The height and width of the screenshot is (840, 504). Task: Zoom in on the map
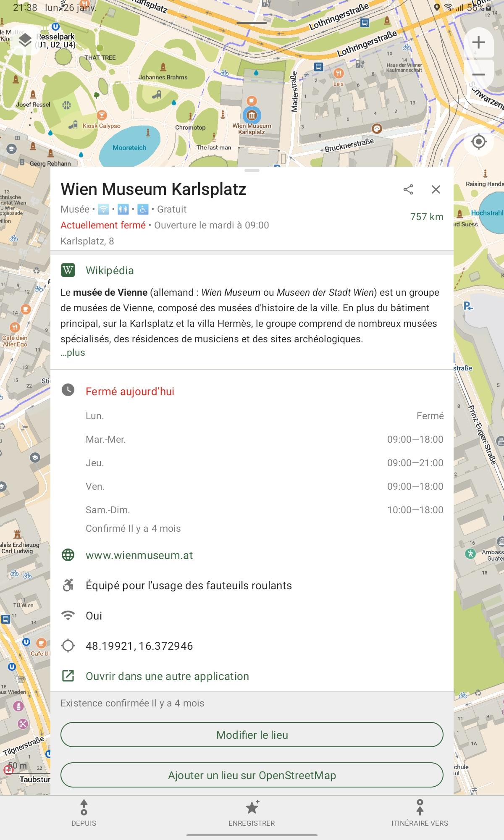click(478, 42)
